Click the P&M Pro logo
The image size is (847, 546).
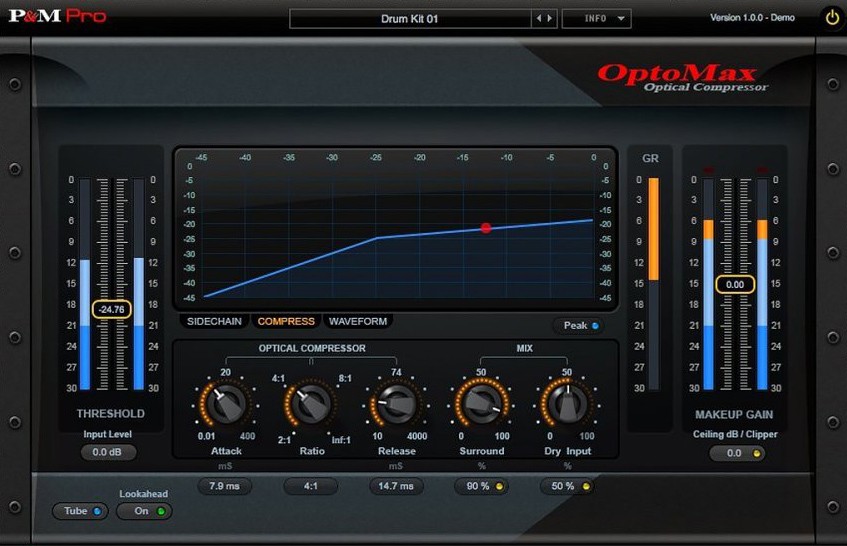(57, 16)
